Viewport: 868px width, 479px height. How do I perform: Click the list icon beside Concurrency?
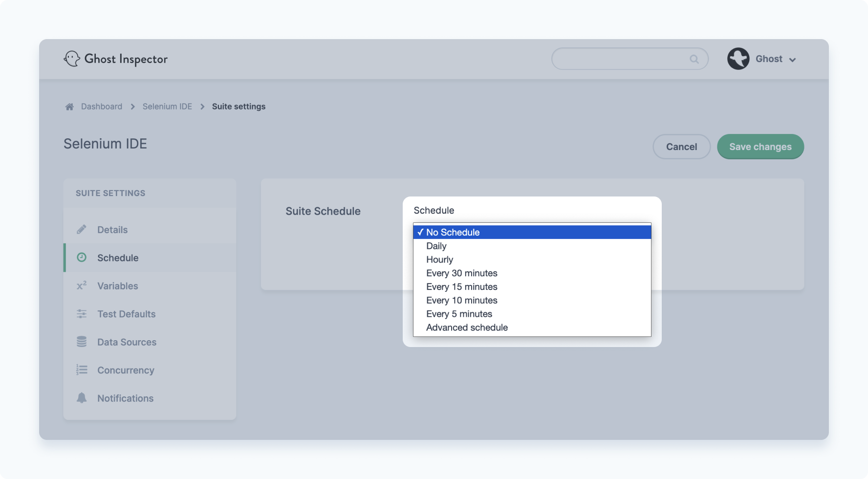(82, 370)
